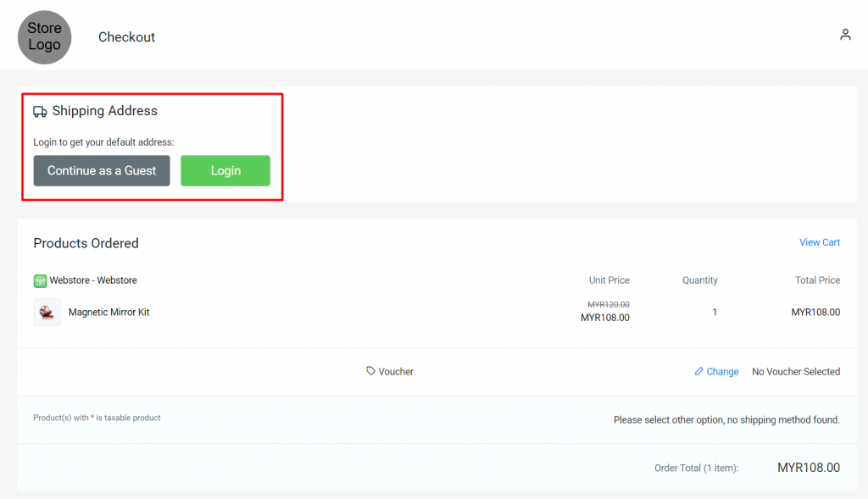Click the Store Logo in the header
This screenshot has width=868, height=499.
[x=44, y=36]
